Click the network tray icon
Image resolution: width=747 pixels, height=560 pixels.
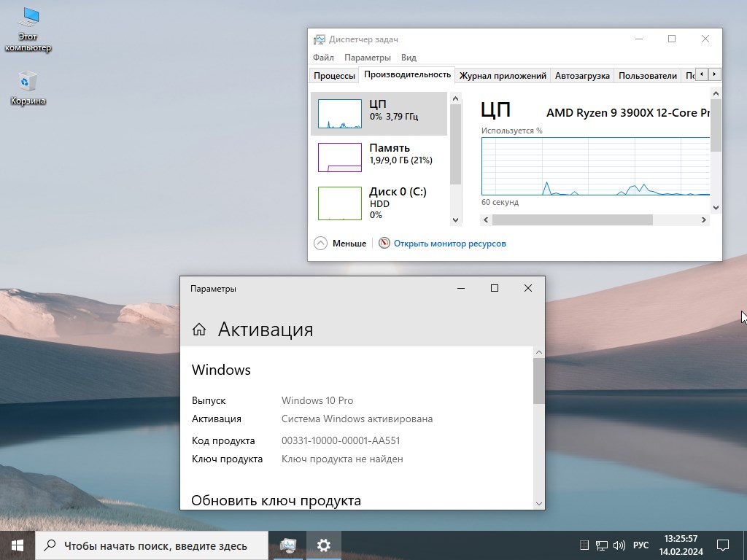[x=602, y=545]
